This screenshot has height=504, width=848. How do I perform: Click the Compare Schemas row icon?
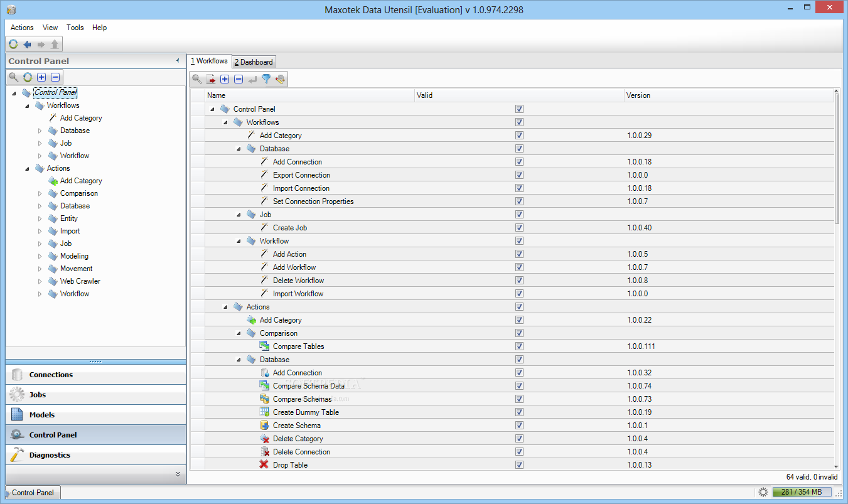(x=264, y=399)
